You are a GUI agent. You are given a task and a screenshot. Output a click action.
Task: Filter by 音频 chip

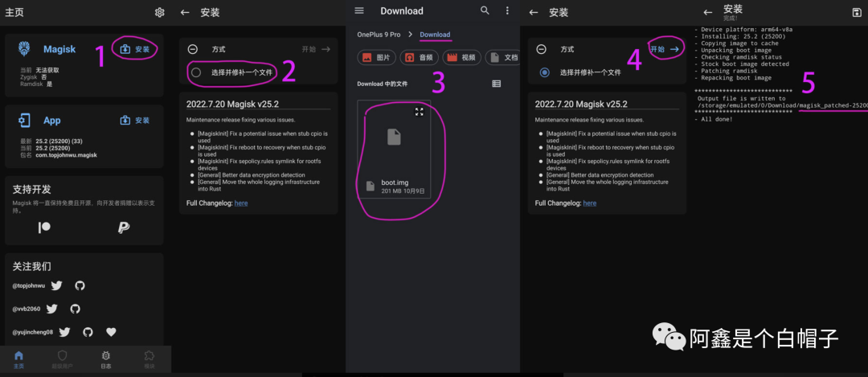[419, 57]
